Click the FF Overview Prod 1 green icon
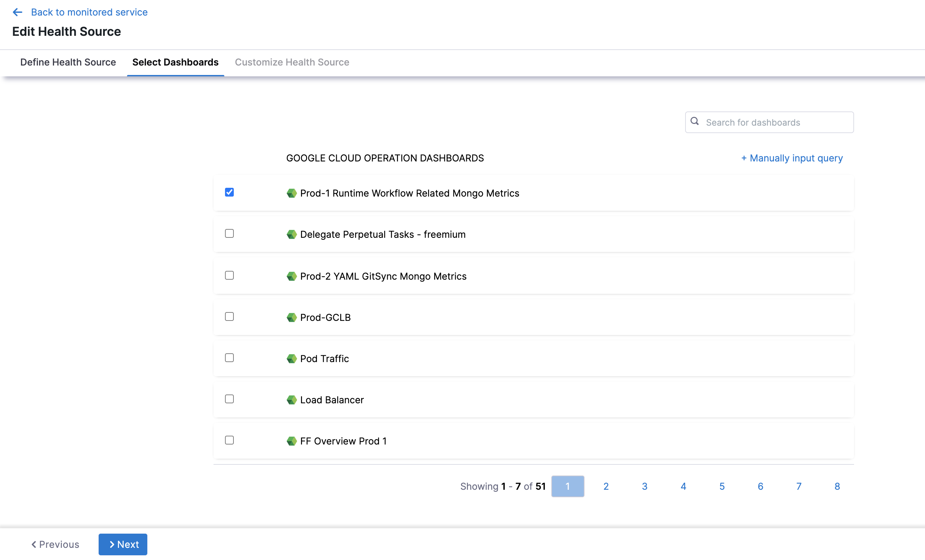The image size is (925, 560). click(x=291, y=441)
